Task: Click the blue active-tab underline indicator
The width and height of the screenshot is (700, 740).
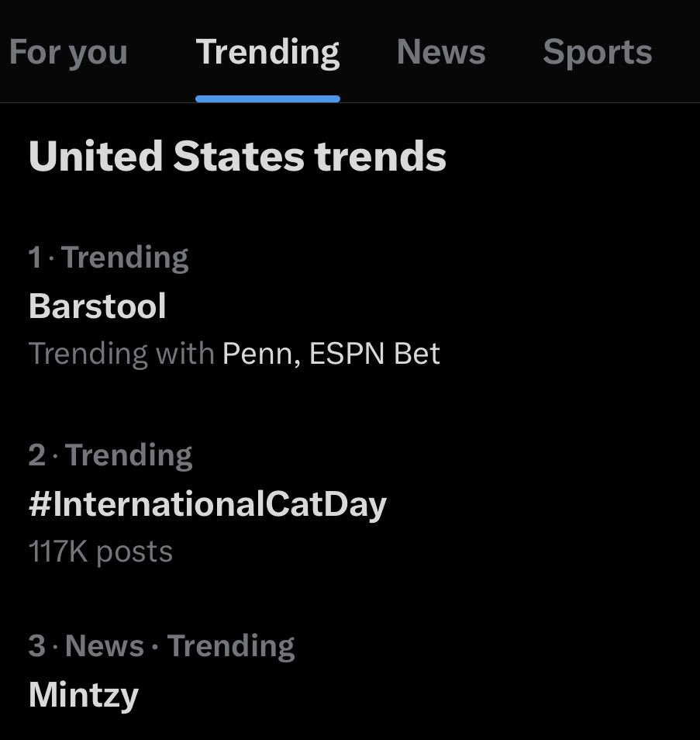Action: 267,99
